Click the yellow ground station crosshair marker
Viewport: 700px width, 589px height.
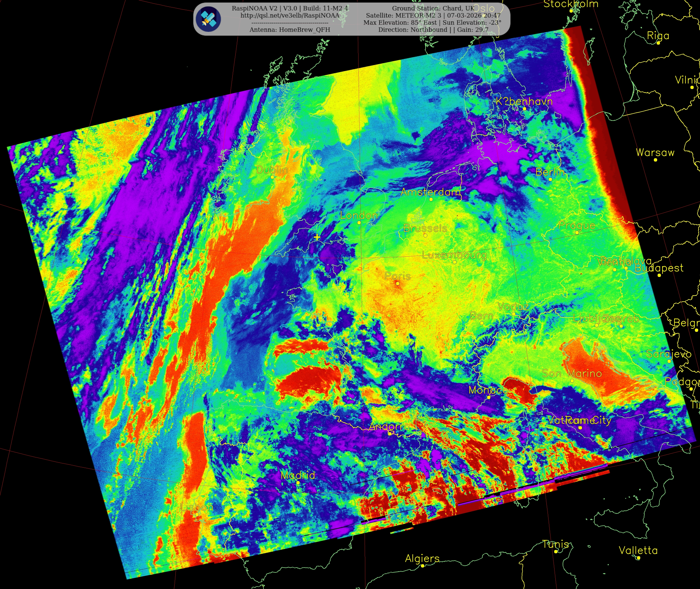317,237
